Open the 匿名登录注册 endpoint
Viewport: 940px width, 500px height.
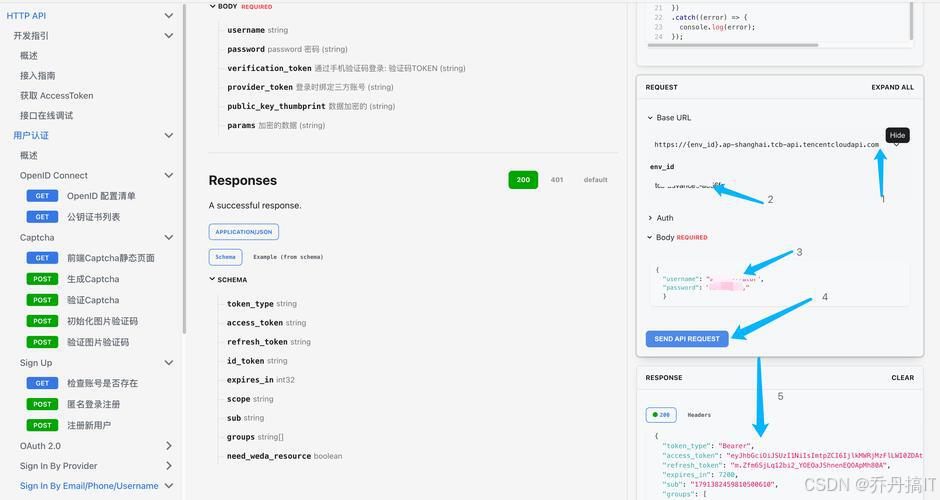94,404
